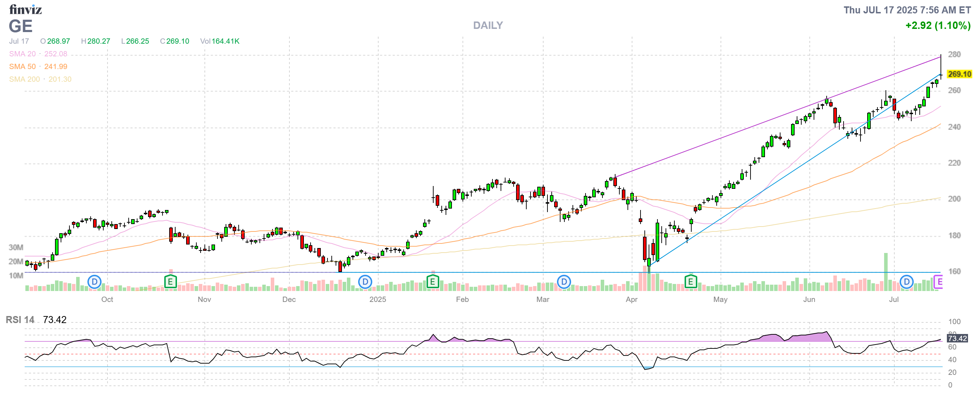
Task: Click the earnings E marker before February
Action: point(432,282)
